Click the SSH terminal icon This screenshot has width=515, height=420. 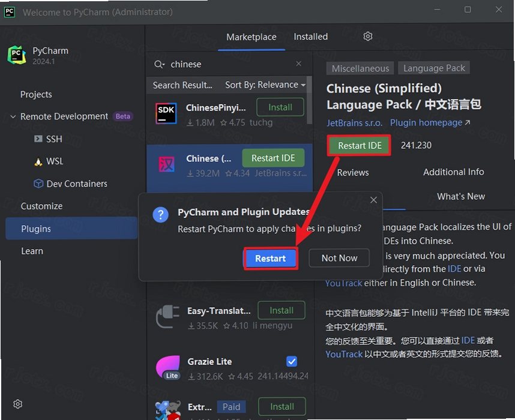point(38,139)
